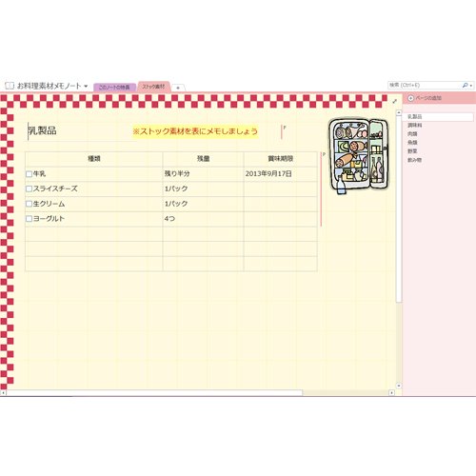Click the ヨーグルト item text
This screenshot has height=476, width=476.
pyautogui.click(x=50, y=219)
